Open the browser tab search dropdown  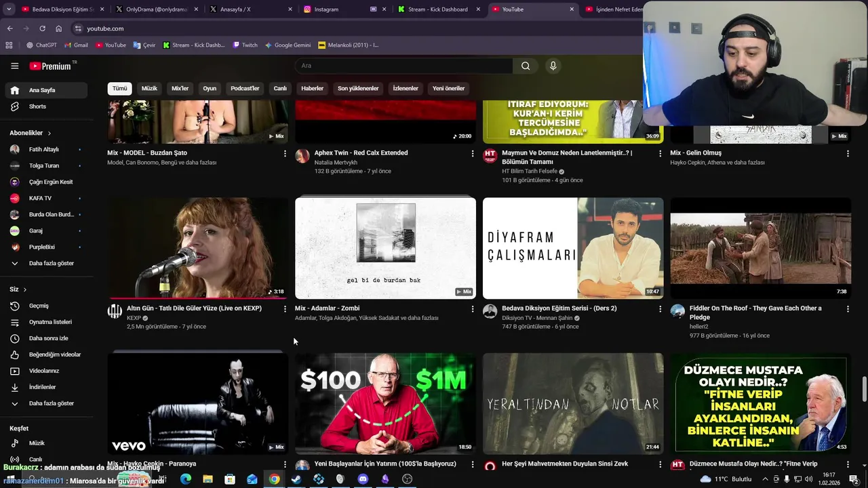(9, 9)
